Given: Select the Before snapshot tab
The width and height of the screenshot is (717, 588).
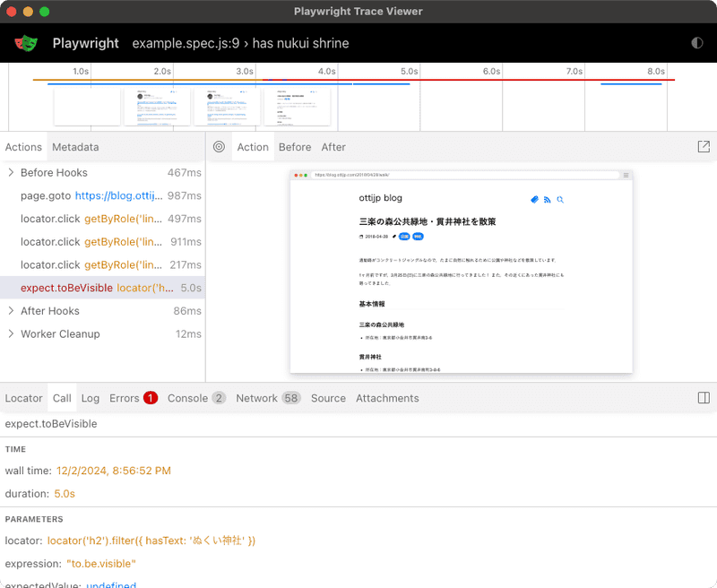Looking at the screenshot, I should (295, 147).
